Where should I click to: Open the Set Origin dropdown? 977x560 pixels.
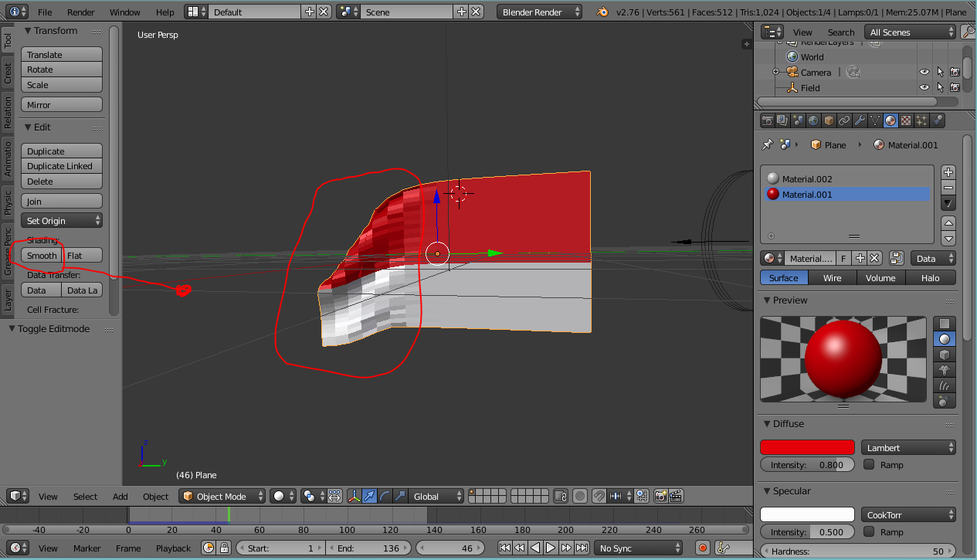62,220
